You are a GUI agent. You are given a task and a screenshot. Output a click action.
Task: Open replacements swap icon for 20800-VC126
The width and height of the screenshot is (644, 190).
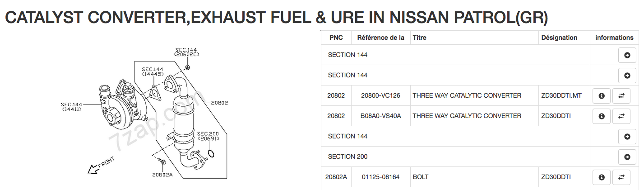pyautogui.click(x=621, y=96)
